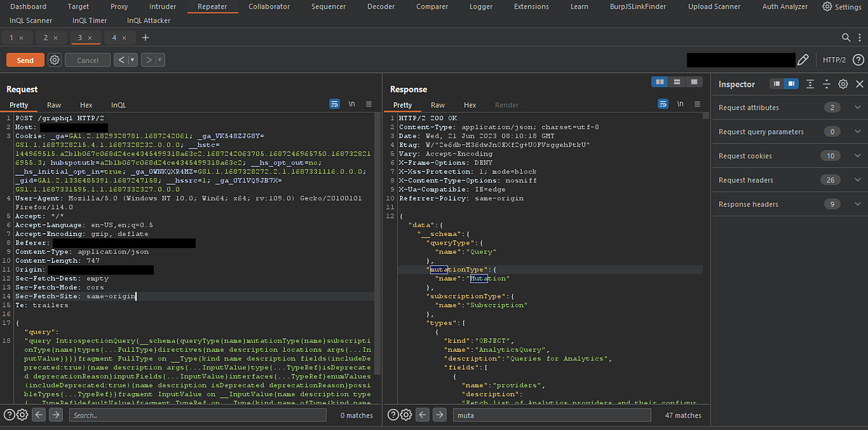Click the pencil icon to edit target
The height and width of the screenshot is (430, 868).
click(803, 60)
